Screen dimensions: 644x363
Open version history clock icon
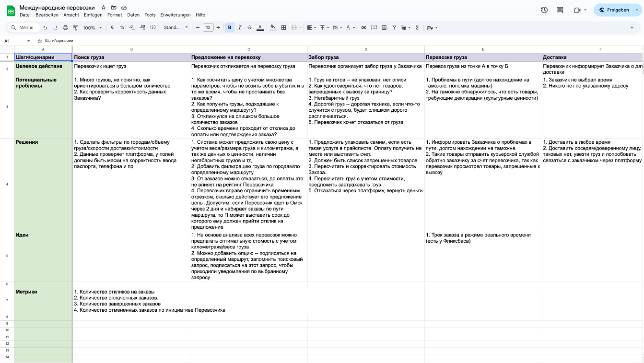[544, 10]
